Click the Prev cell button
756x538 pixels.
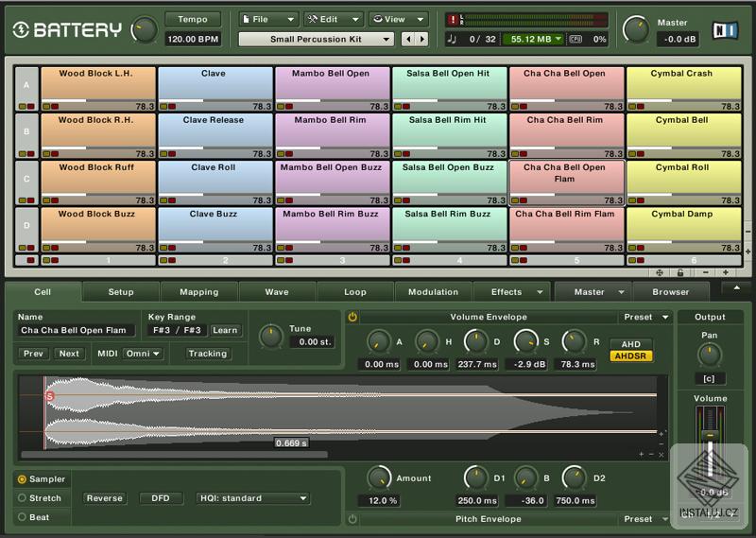[33, 354]
